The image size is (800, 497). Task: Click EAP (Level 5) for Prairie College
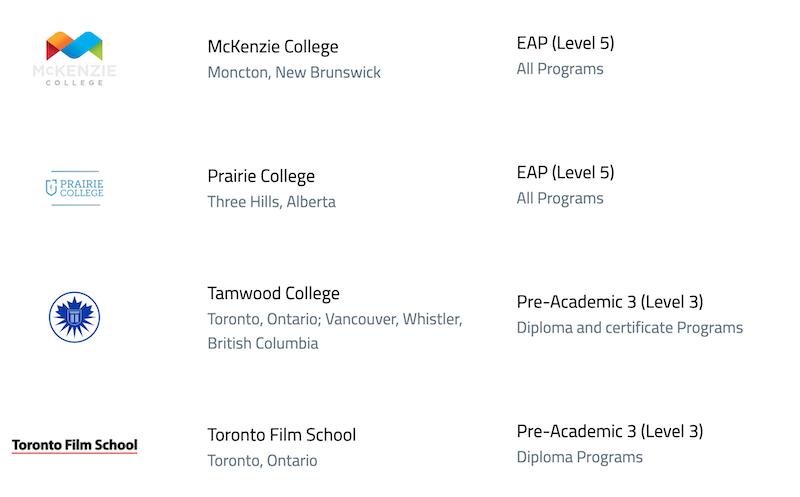(565, 172)
